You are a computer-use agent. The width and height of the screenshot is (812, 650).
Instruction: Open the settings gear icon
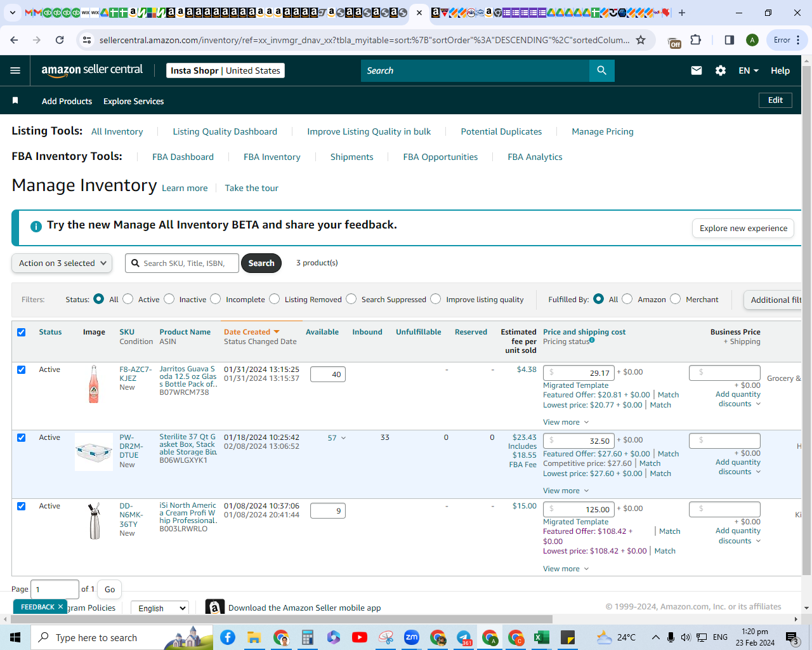pos(721,70)
